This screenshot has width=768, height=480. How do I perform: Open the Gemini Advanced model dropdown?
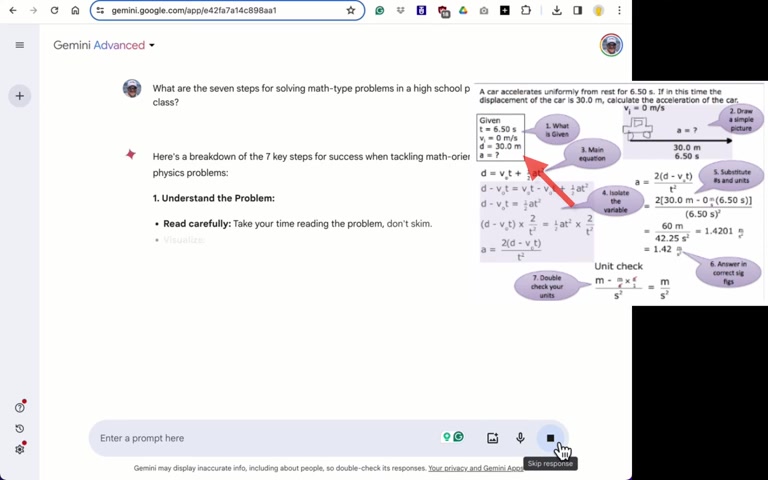[104, 45]
